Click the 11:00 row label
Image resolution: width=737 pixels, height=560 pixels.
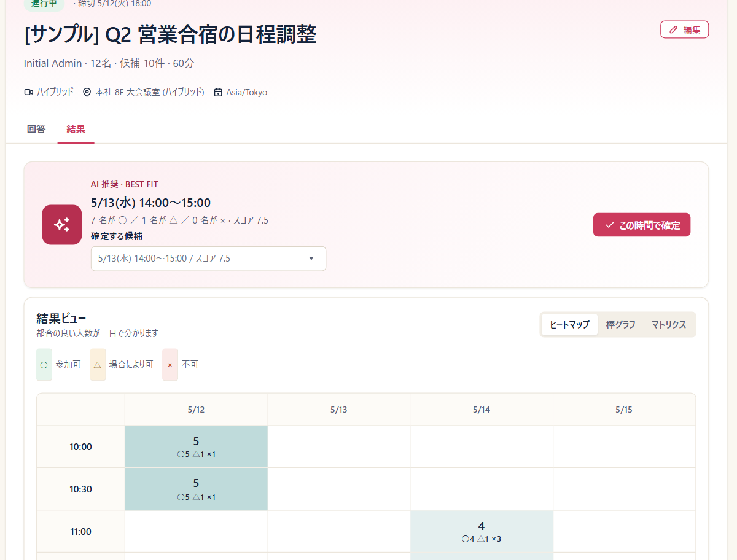pyautogui.click(x=80, y=531)
